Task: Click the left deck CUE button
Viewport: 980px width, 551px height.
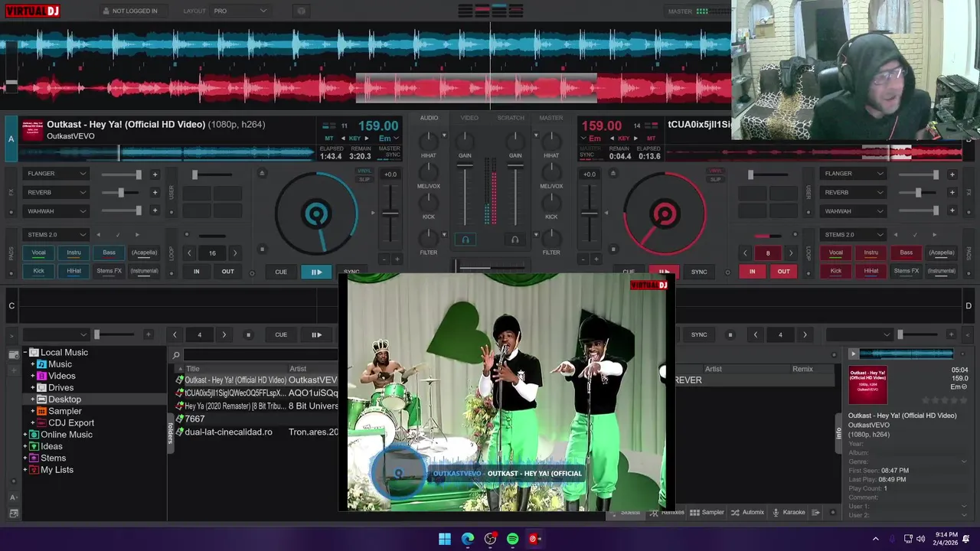Action: [281, 272]
